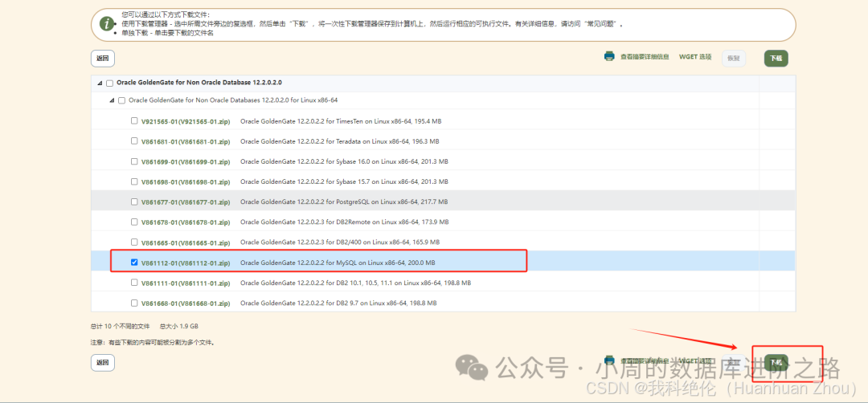Check the V861111-01 DB2 10.1 checkbox
The width and height of the screenshot is (868, 403).
point(134,283)
